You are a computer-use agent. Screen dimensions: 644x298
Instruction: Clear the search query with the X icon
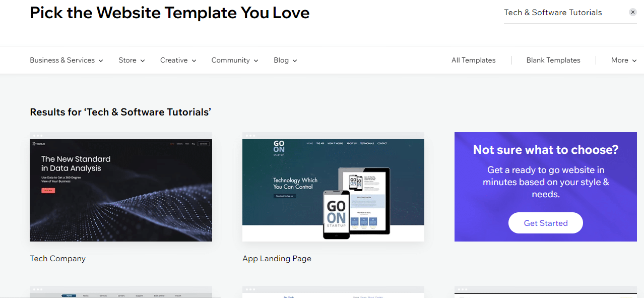[x=633, y=12]
